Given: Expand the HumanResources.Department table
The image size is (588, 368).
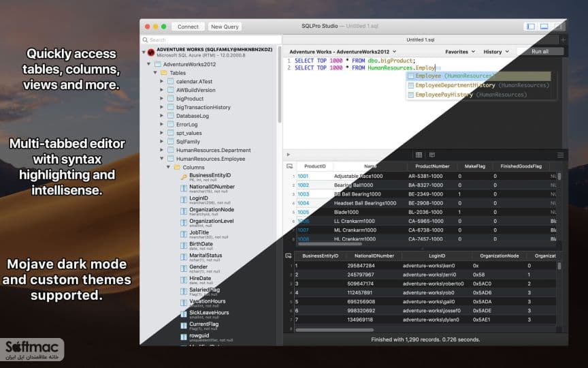Looking at the screenshot, I should (161, 150).
